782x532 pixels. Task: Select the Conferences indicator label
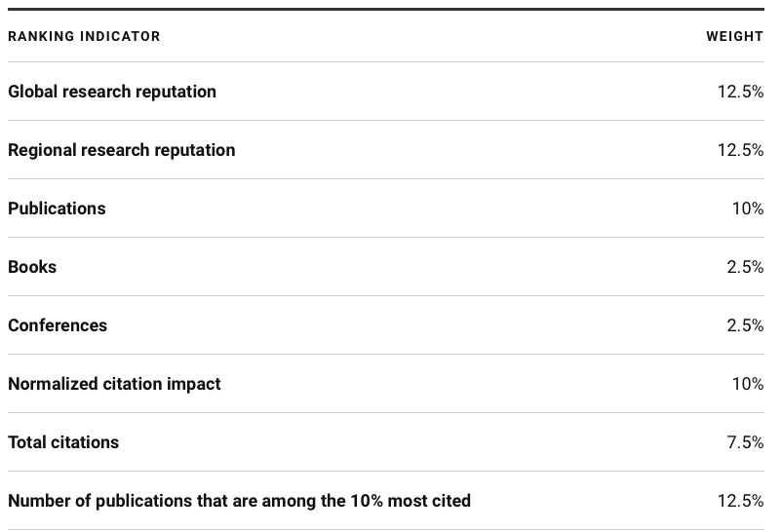coord(58,325)
